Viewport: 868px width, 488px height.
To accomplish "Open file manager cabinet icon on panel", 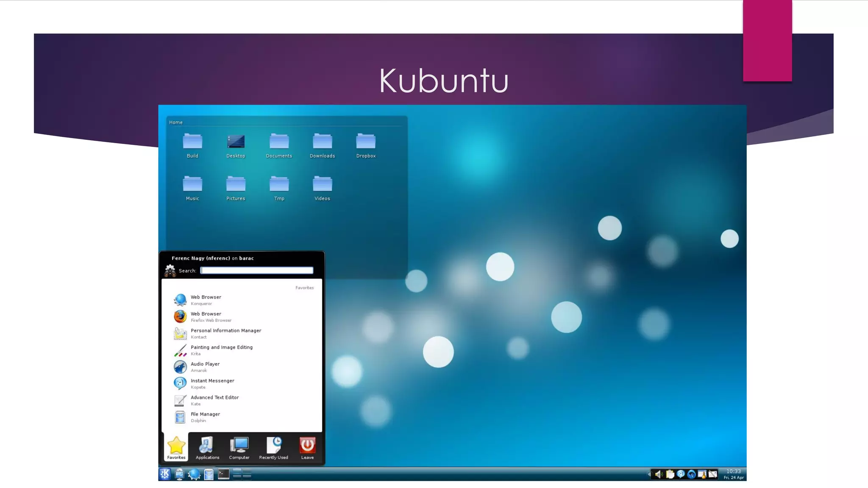I will click(209, 474).
